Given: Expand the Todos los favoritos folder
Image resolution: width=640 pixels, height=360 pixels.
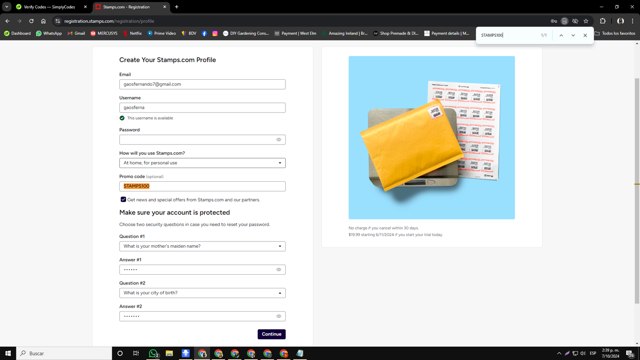Looking at the screenshot, I should 615,33.
